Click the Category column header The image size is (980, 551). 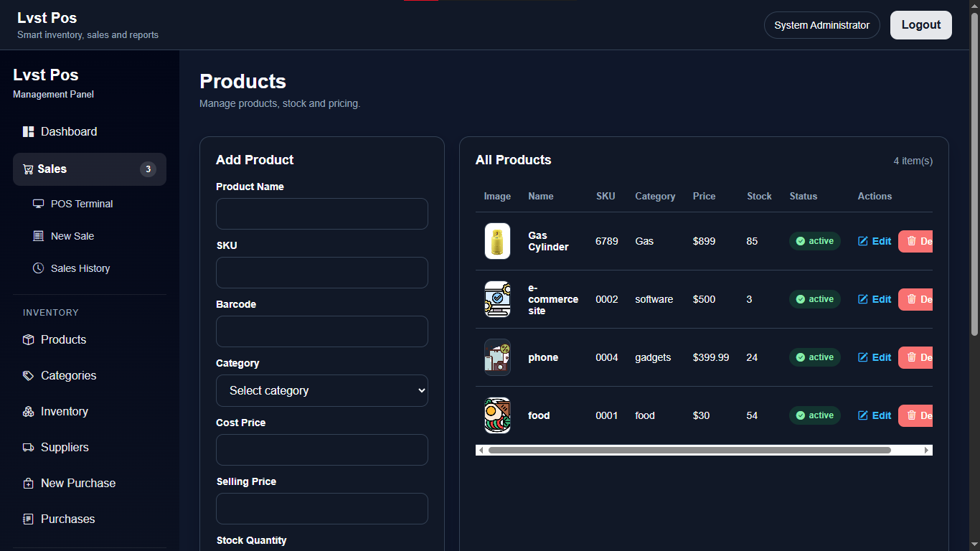(x=655, y=196)
